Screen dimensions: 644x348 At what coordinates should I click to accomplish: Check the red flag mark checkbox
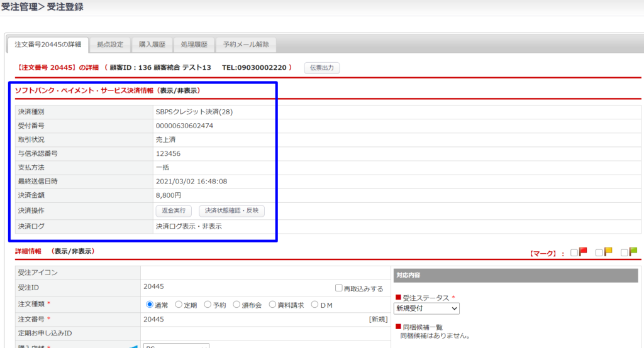[574, 253]
